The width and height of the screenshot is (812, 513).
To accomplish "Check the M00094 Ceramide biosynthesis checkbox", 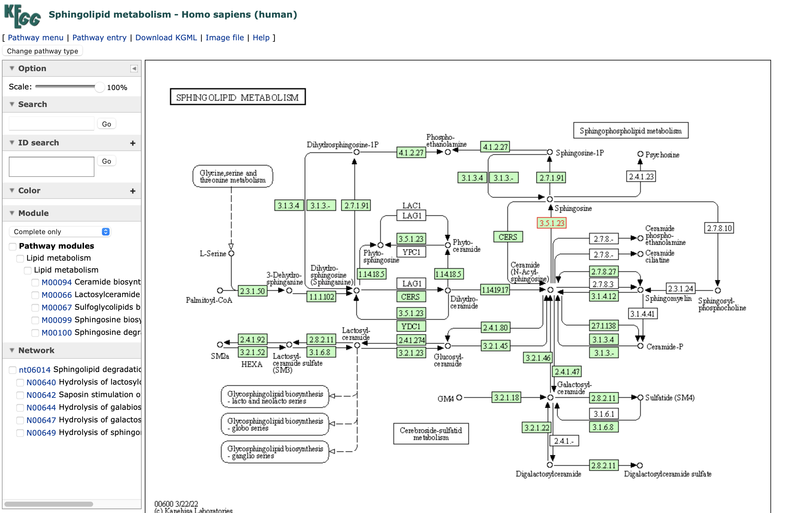I will click(35, 283).
